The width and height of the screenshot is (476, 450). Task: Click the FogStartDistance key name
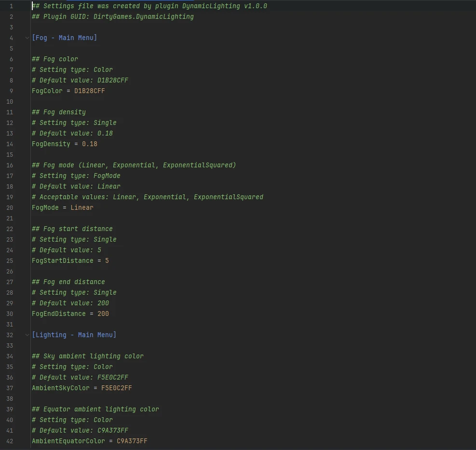[63, 260]
